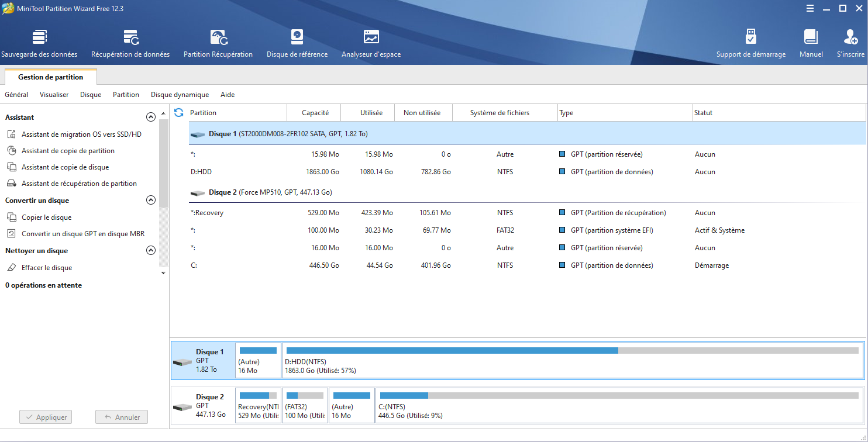The height and width of the screenshot is (442, 868).
Task: Open the hamburger menu in title bar
Action: coord(810,8)
